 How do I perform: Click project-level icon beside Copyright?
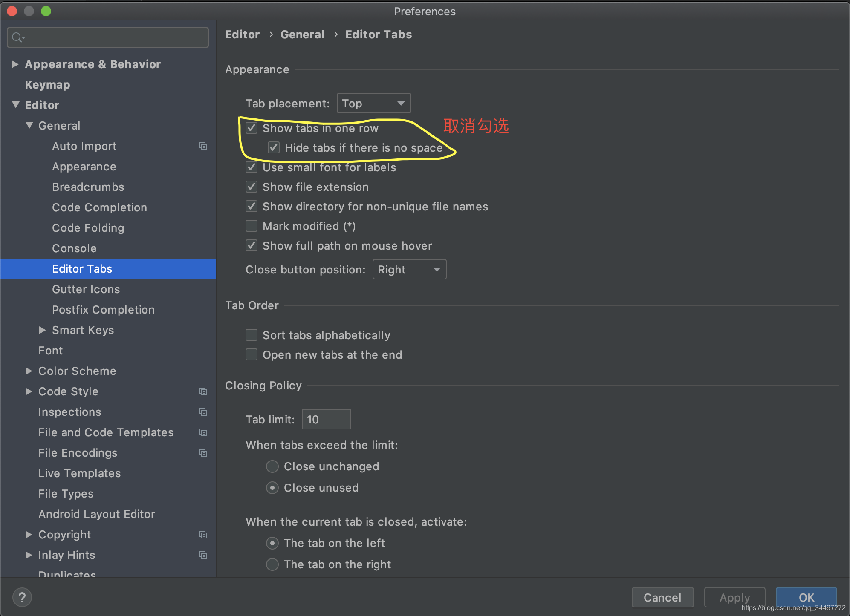203,535
